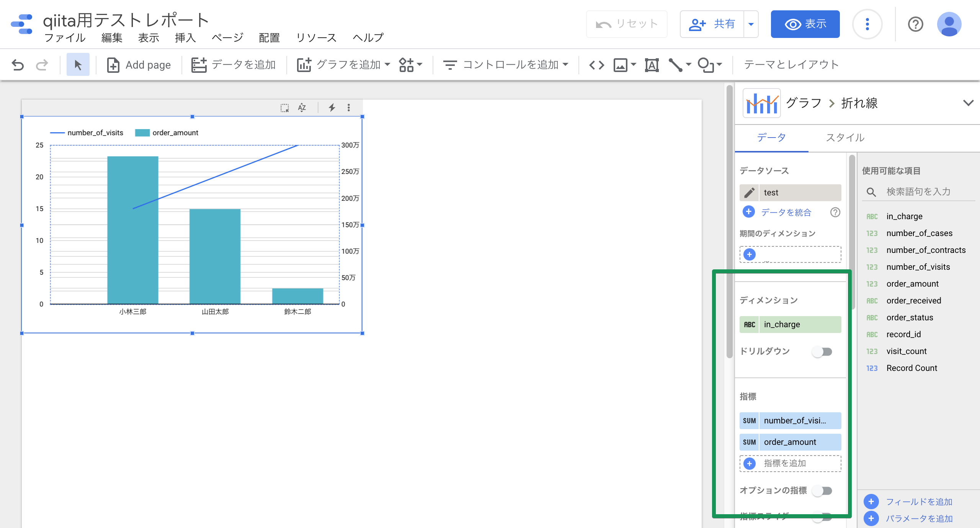
Task: Click the help question mark icon
Action: click(x=915, y=24)
